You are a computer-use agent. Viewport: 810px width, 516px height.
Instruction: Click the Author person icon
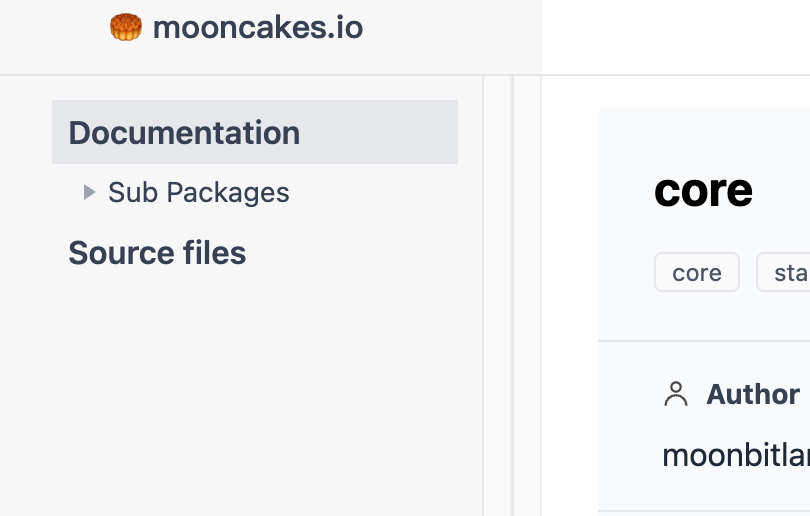(x=676, y=394)
